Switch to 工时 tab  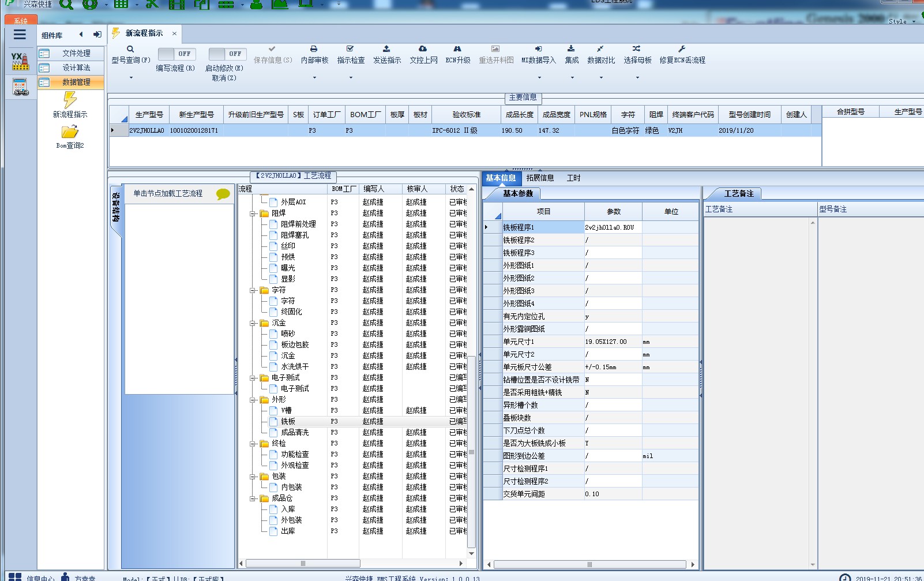tap(574, 178)
